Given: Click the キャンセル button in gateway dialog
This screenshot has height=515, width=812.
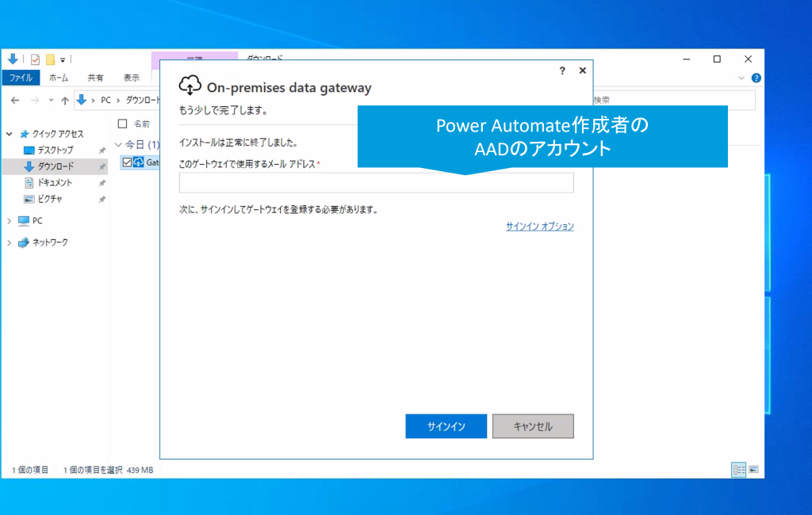Looking at the screenshot, I should coord(533,426).
